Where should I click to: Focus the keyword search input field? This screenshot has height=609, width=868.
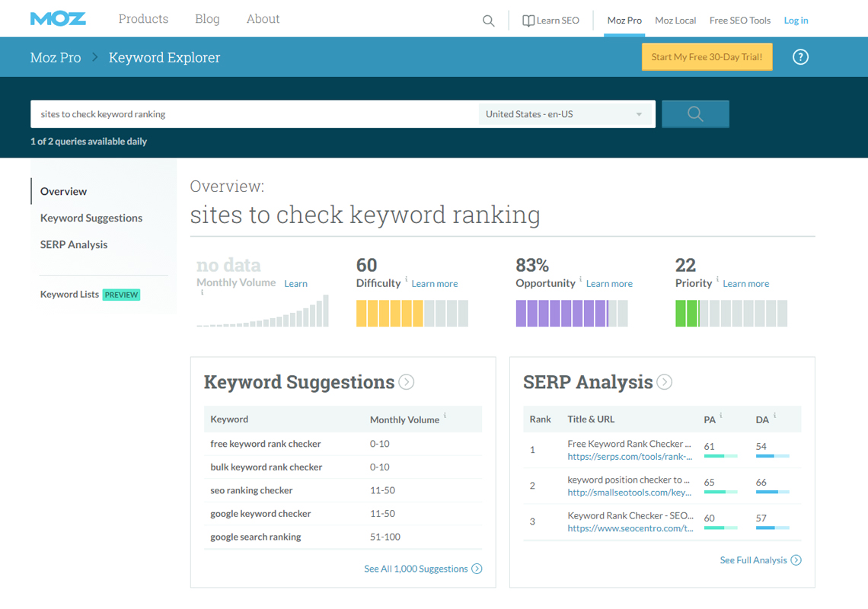(254, 114)
